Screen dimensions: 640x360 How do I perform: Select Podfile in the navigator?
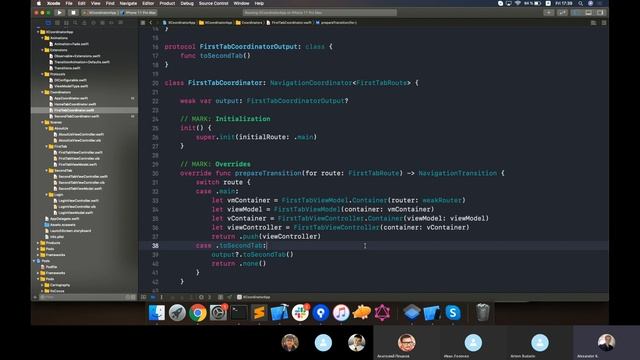51,267
